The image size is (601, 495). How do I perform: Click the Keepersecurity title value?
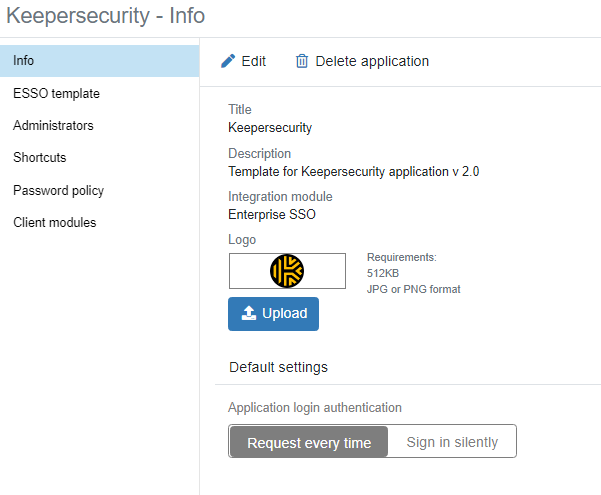click(270, 127)
